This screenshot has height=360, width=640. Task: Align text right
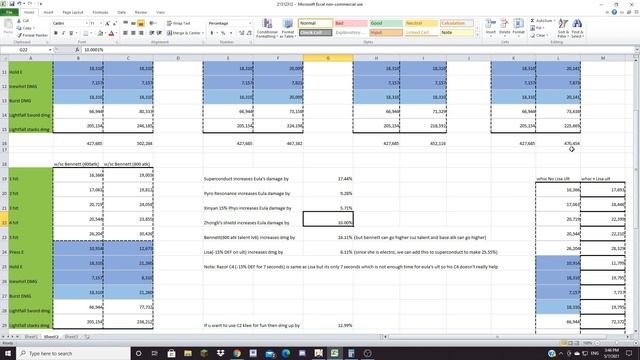[x=141, y=33]
